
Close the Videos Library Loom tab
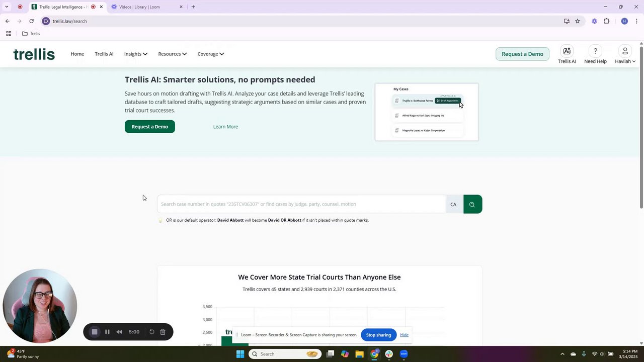point(181,7)
